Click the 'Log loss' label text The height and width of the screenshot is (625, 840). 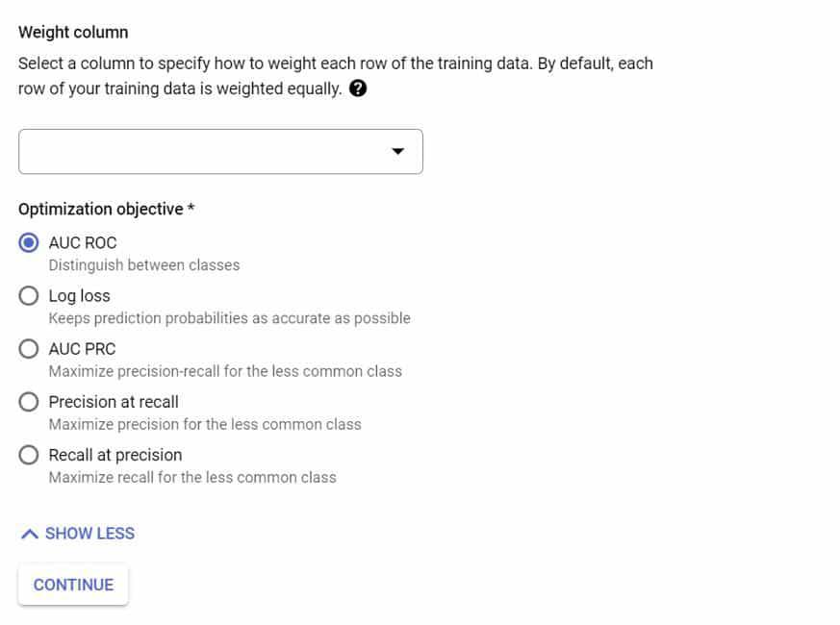79,296
